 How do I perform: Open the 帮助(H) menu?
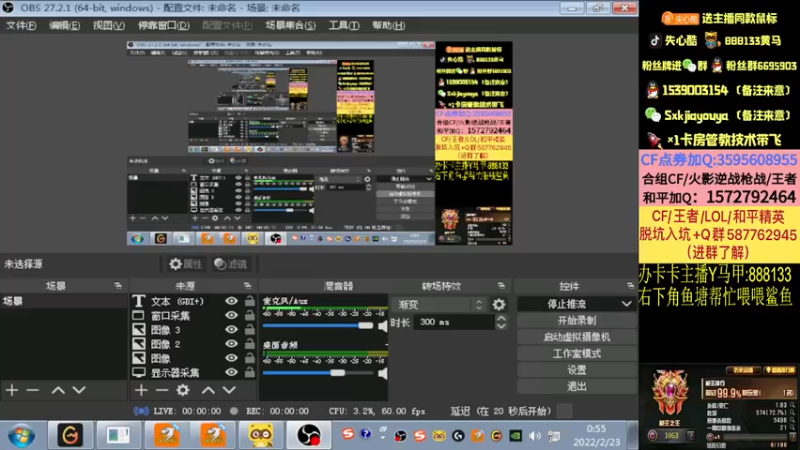[388, 26]
